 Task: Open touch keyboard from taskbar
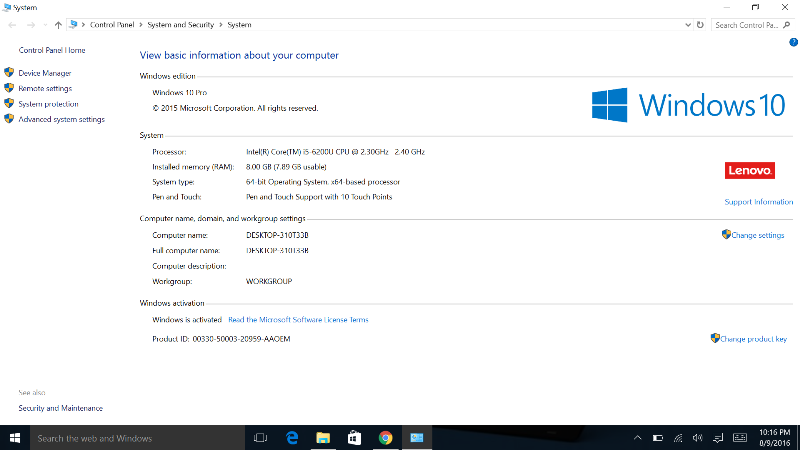(x=740, y=438)
